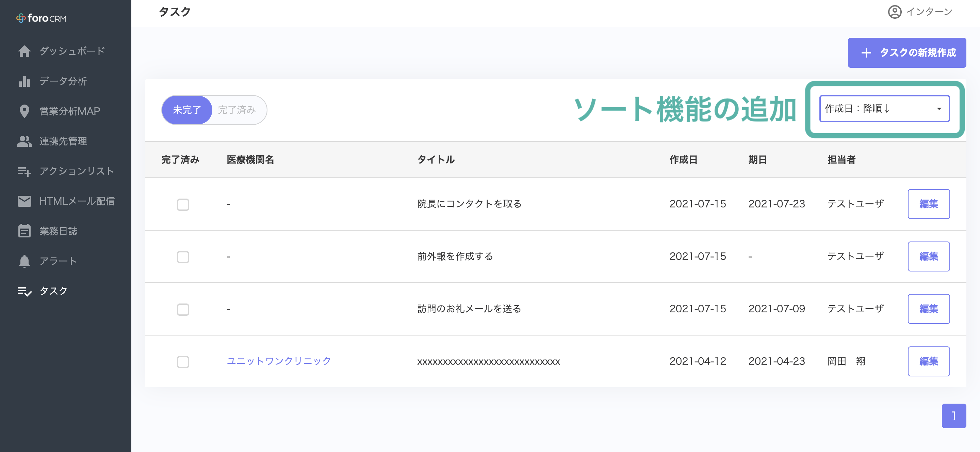Click pagination page 1 button

coord(954,416)
